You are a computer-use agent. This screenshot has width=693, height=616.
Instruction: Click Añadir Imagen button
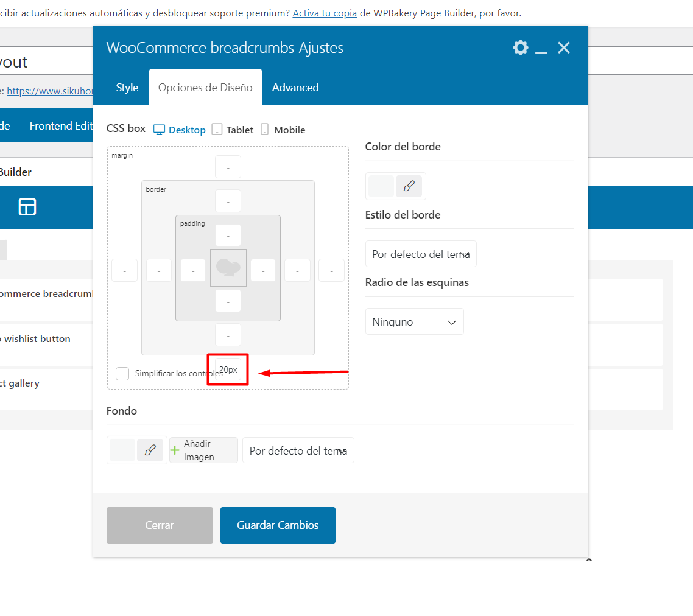(x=204, y=450)
